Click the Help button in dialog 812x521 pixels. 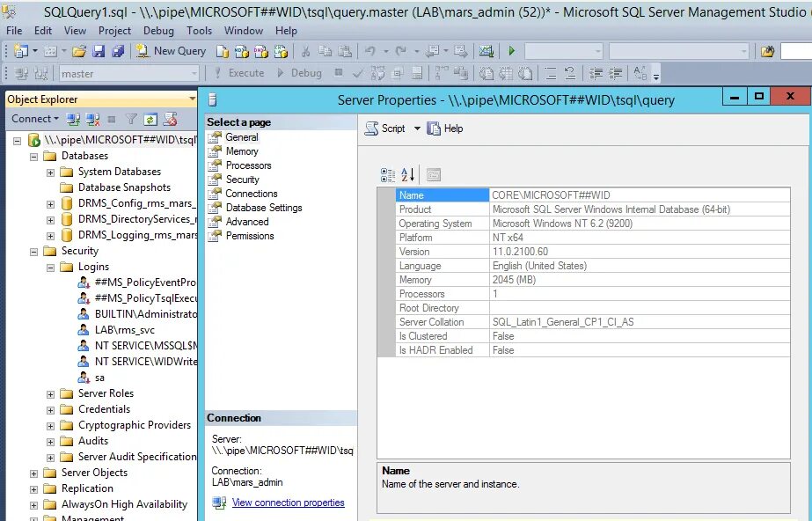445,128
